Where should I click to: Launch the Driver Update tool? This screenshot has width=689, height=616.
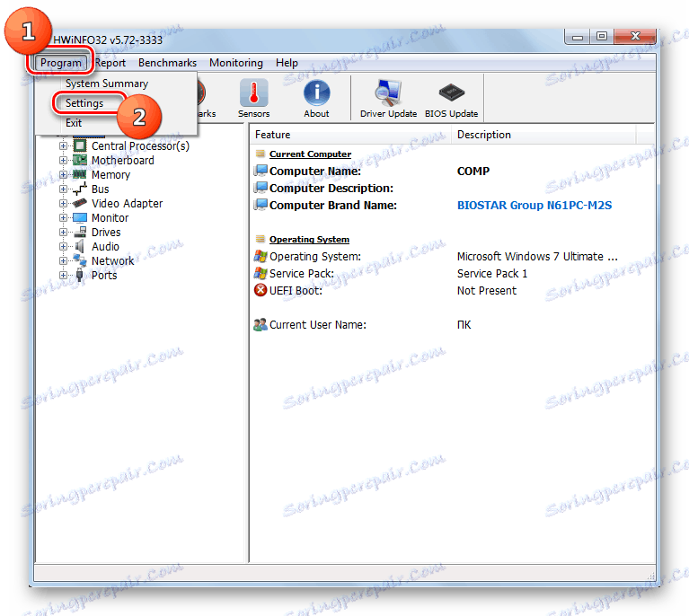pos(388,92)
